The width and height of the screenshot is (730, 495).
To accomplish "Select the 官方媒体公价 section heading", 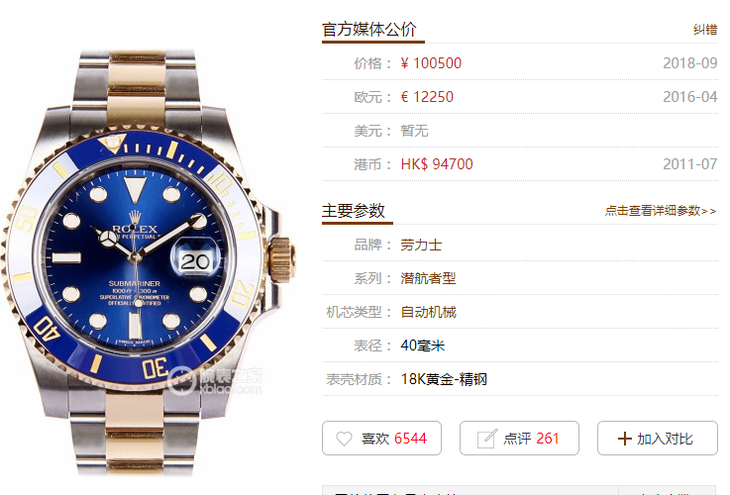I will [369, 29].
